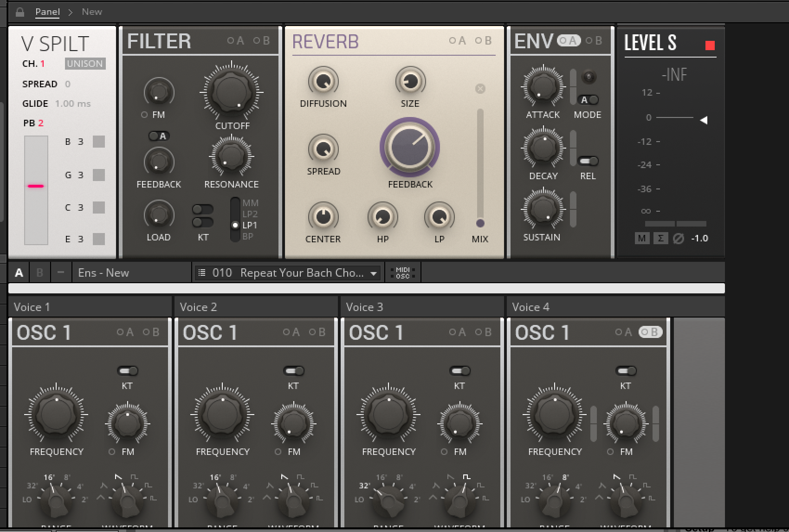Select the BP filter mode
This screenshot has width=789, height=532.
coord(248,236)
